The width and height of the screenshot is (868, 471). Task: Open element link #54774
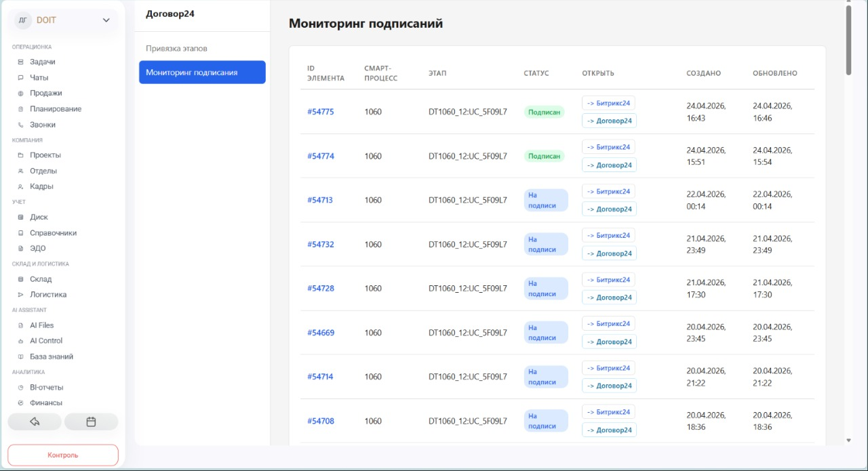[321, 156]
